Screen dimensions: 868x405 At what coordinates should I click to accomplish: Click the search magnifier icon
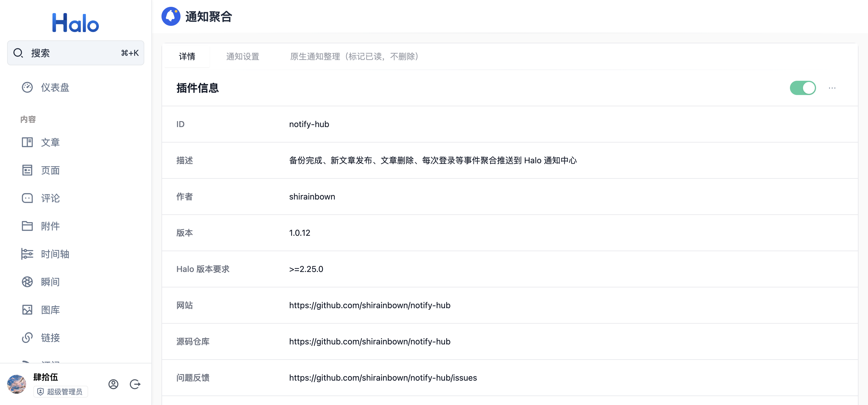pyautogui.click(x=18, y=53)
